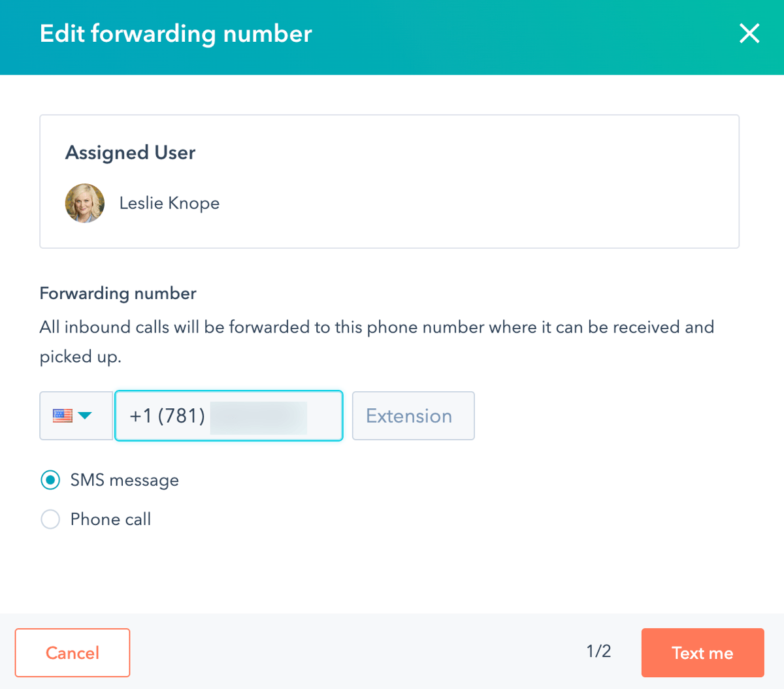Click the Assigned User card header
The image size is (784, 689).
(130, 152)
